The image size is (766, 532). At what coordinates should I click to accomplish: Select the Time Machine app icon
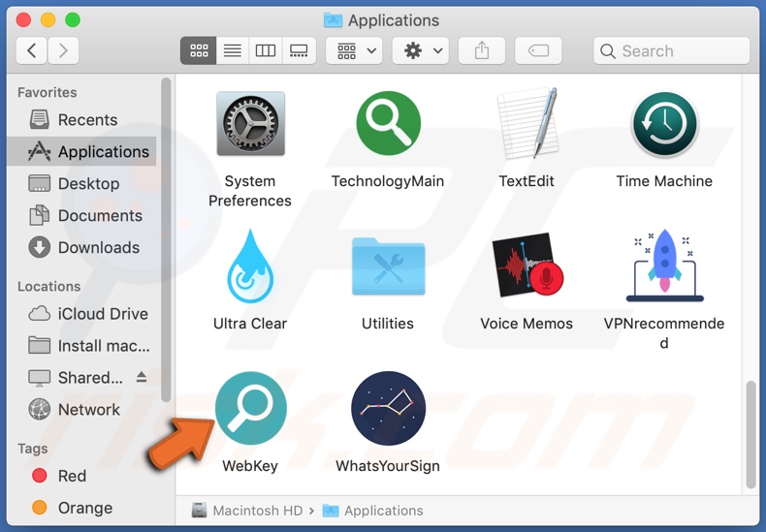(664, 124)
